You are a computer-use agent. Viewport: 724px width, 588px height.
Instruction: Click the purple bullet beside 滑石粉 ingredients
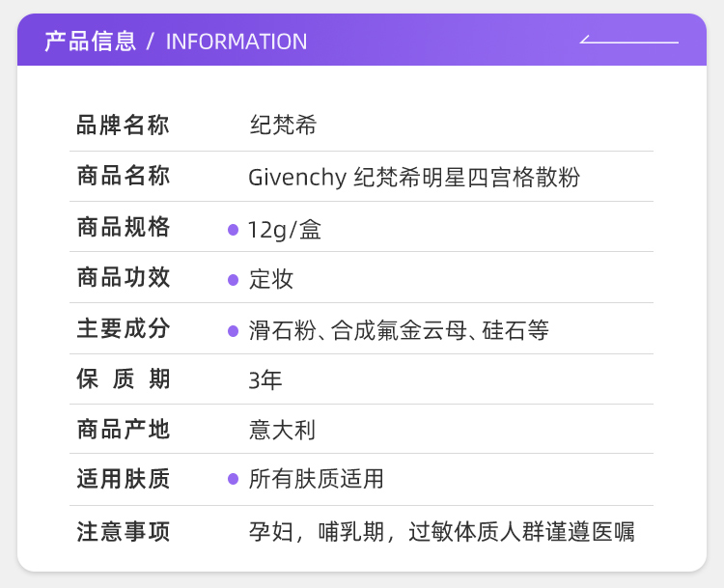[x=233, y=331]
